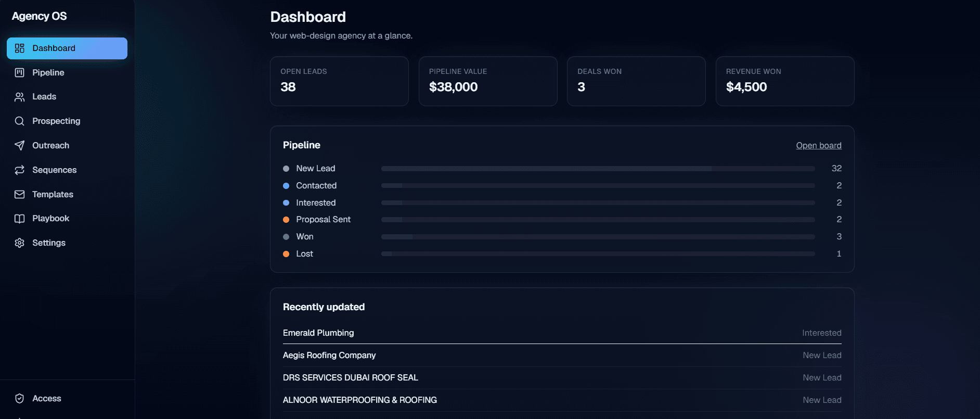980x419 pixels.
Task: Click the New Lead count 32
Action: [x=836, y=169]
